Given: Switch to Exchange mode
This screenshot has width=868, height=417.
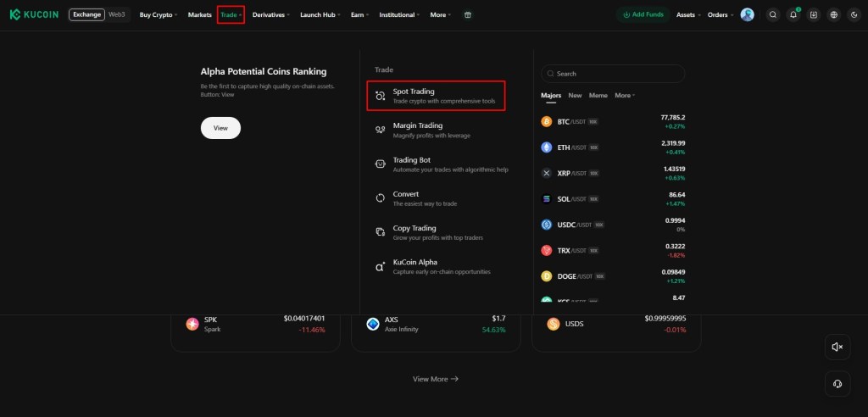Looking at the screenshot, I should tap(87, 15).
